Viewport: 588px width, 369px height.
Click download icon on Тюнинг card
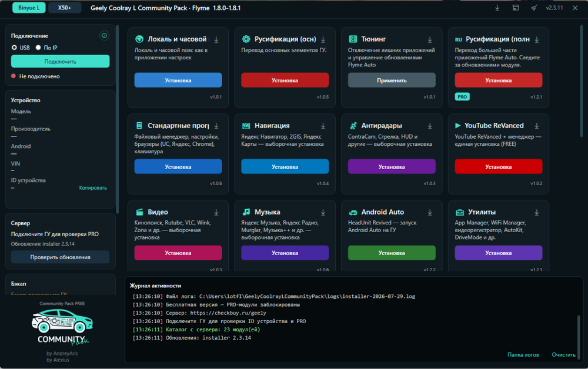(430, 40)
